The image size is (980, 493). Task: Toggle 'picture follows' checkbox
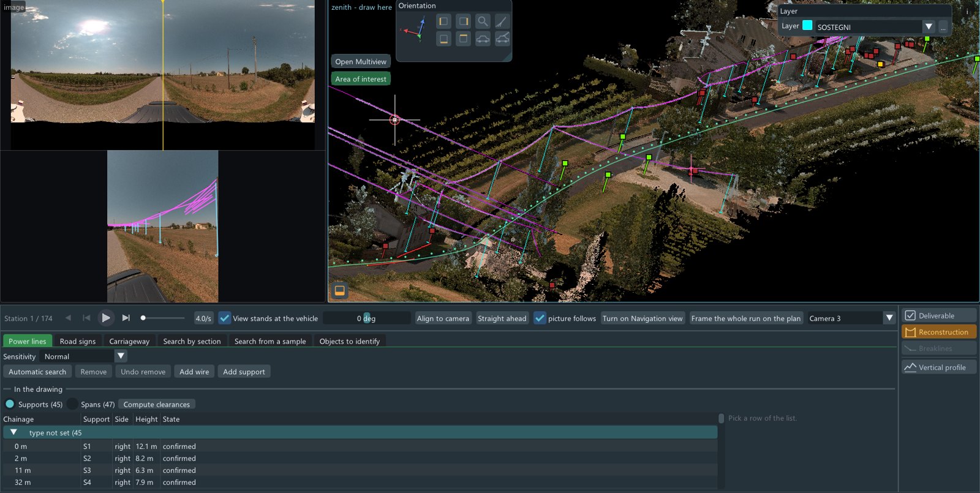tap(540, 318)
